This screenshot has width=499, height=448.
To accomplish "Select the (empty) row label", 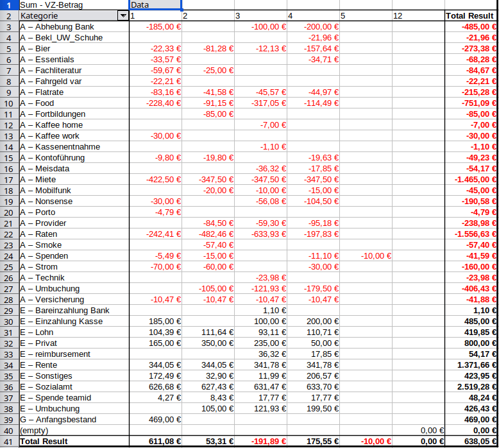I will (x=73, y=431).
